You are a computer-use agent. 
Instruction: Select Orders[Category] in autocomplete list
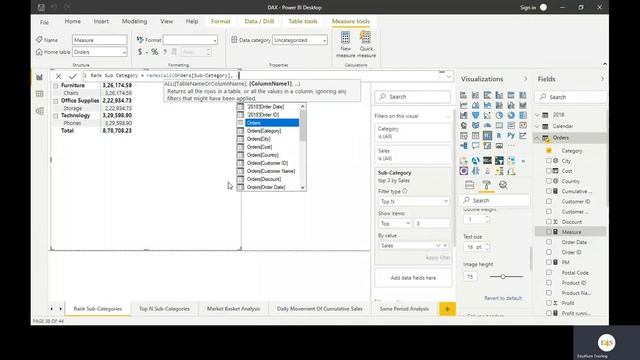click(264, 131)
